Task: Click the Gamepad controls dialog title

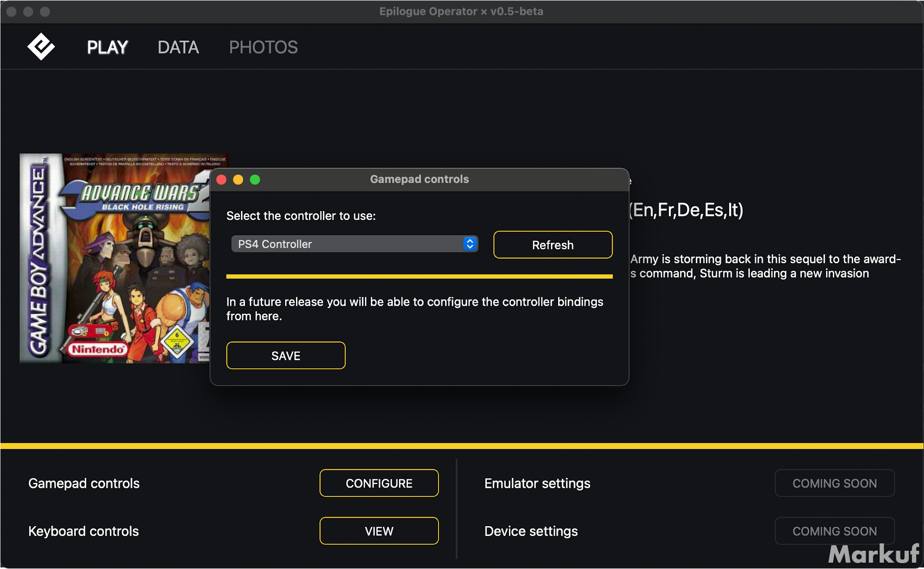Action: [x=419, y=179]
